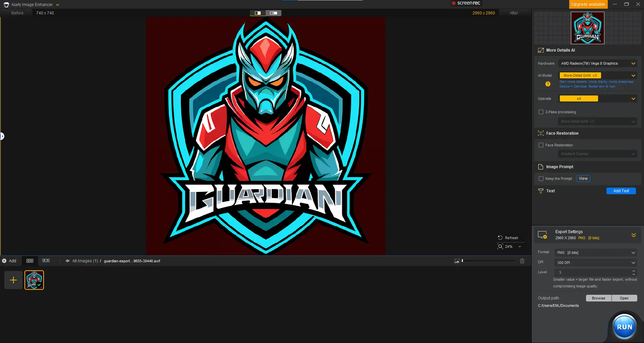Click the zoom fit magnifier icon
The image size is (644, 343).
[500, 247]
